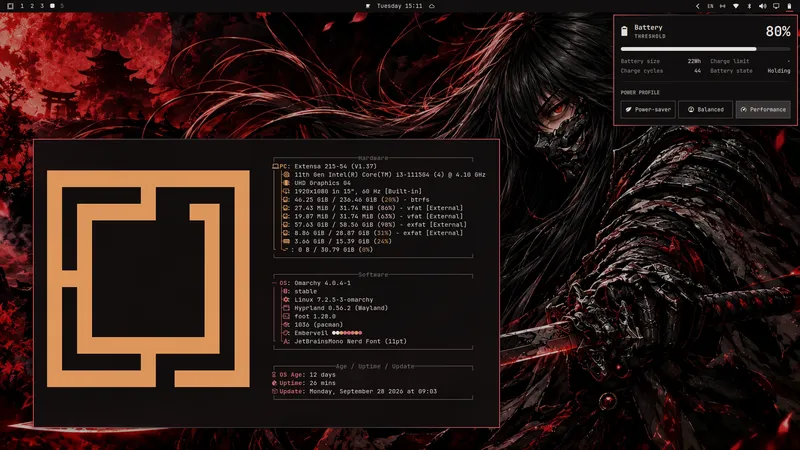Select the Balanced power profile
Screen dimensions: 800x450
pos(706,109)
